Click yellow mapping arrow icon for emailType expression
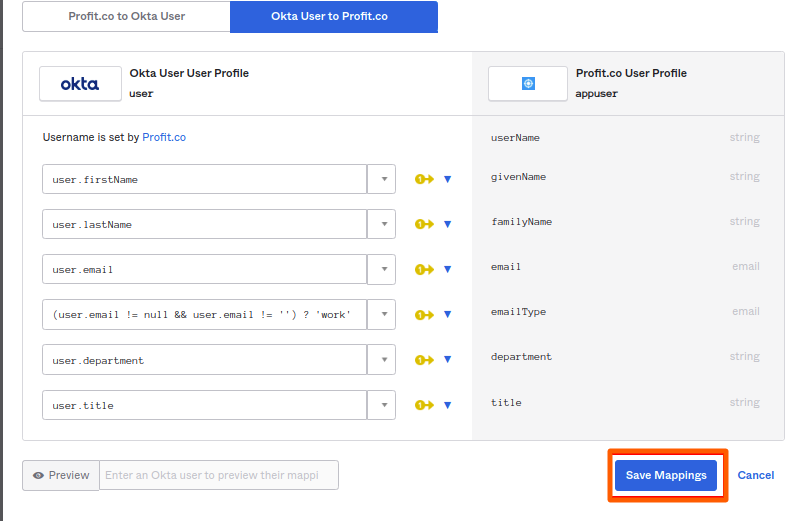This screenshot has width=785, height=521. [x=424, y=315]
